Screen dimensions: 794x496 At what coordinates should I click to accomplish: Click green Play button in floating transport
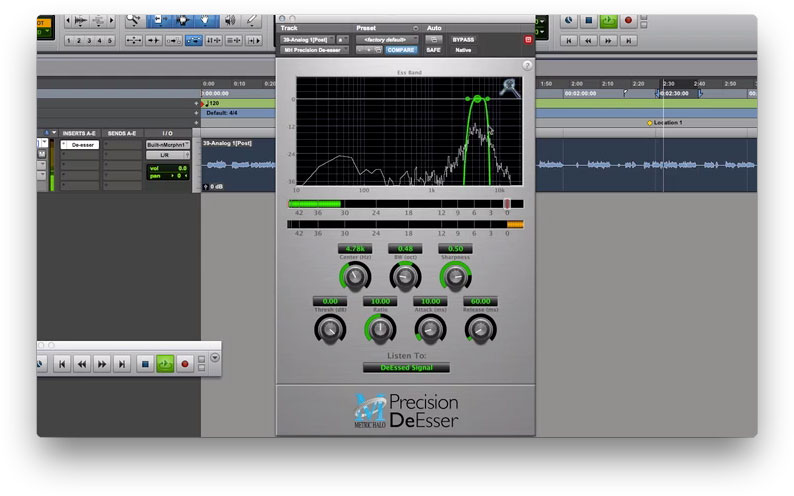click(x=165, y=364)
